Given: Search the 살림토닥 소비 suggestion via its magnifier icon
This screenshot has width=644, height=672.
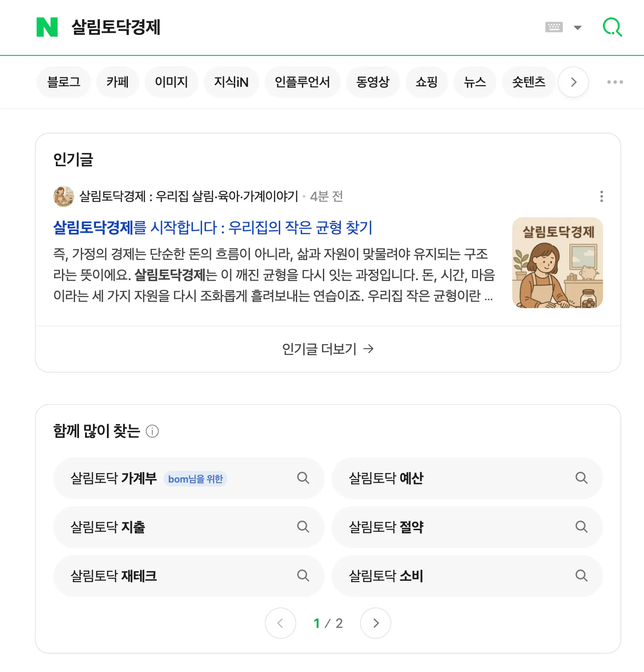Looking at the screenshot, I should pyautogui.click(x=581, y=576).
